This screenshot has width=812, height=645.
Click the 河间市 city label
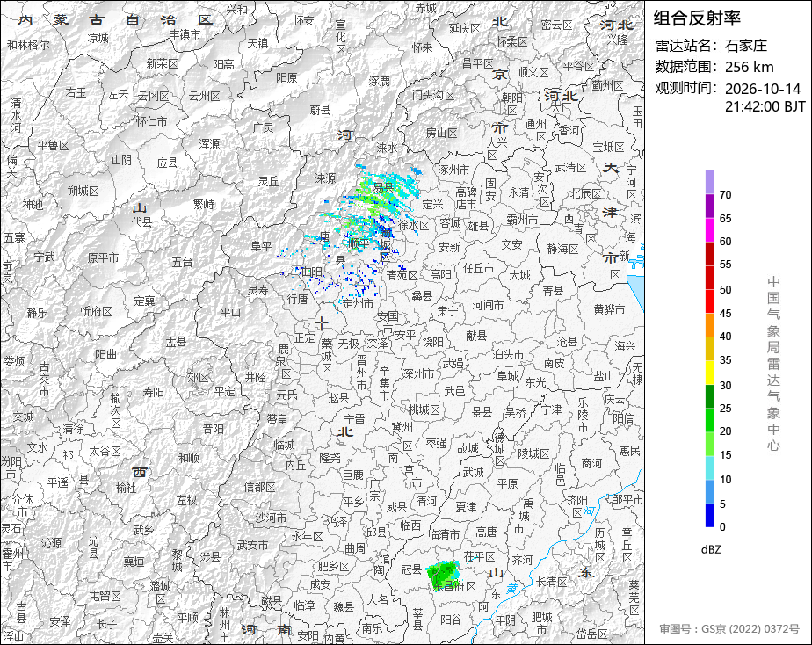pos(488,306)
